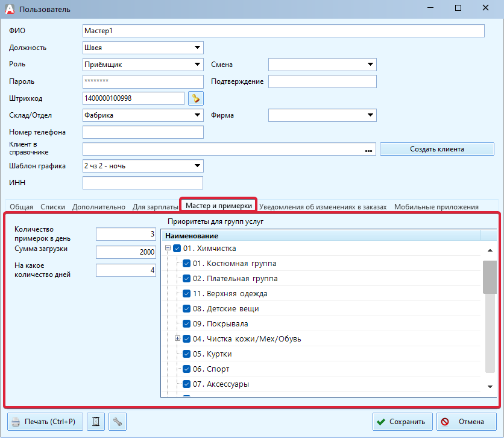Open the wrench settings icon button
504x438 pixels.
coord(117,422)
